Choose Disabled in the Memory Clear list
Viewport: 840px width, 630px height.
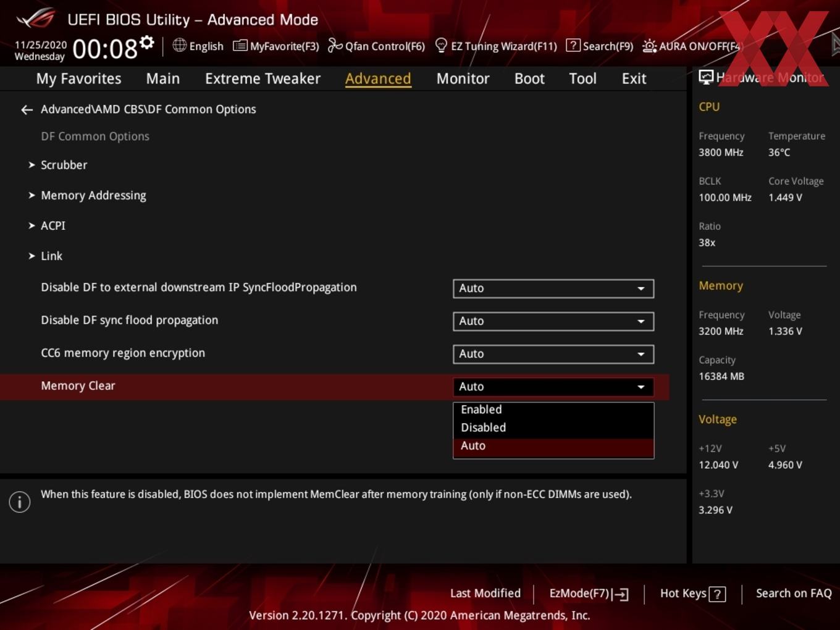pyautogui.click(x=553, y=427)
